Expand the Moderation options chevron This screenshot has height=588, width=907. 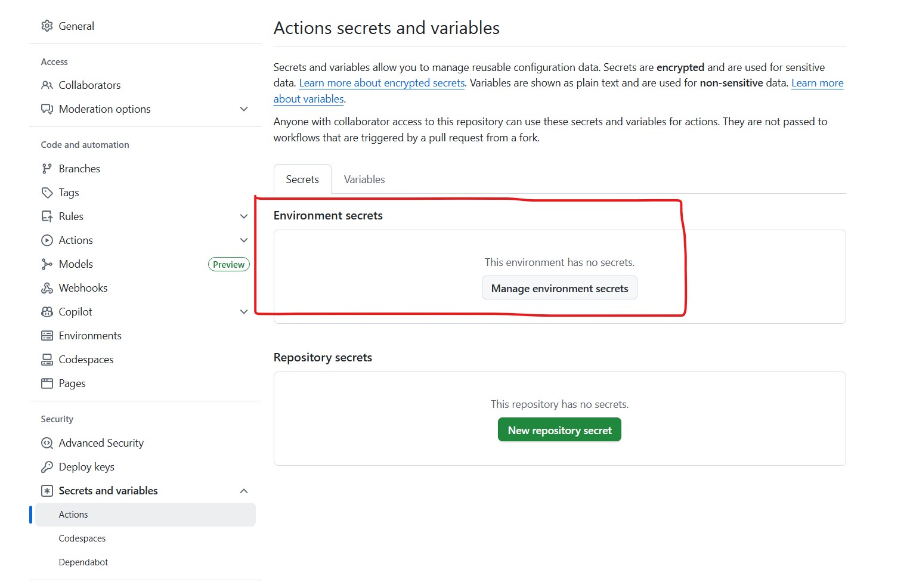tap(243, 109)
